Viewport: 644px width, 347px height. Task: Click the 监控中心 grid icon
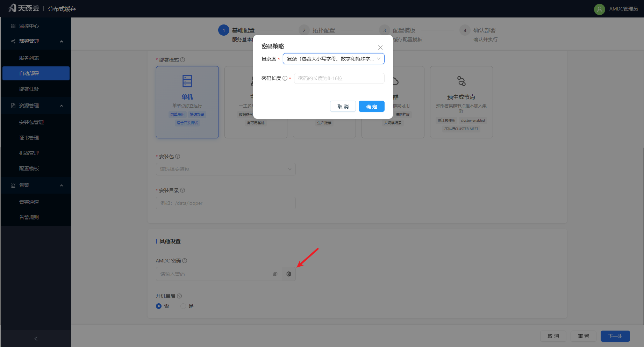[x=13, y=26]
